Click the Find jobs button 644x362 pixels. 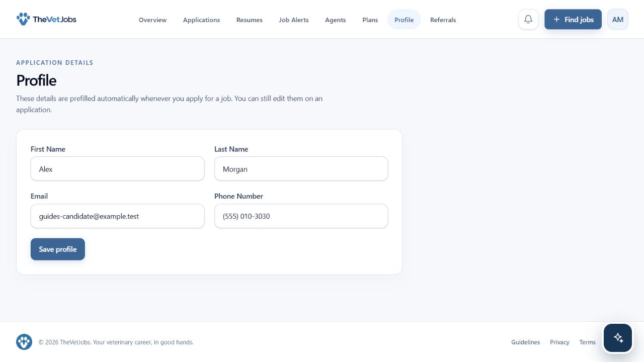coord(573,19)
